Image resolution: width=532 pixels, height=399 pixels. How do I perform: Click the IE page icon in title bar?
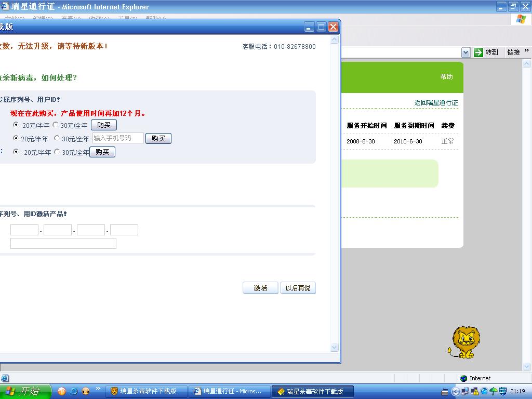coord(5,6)
